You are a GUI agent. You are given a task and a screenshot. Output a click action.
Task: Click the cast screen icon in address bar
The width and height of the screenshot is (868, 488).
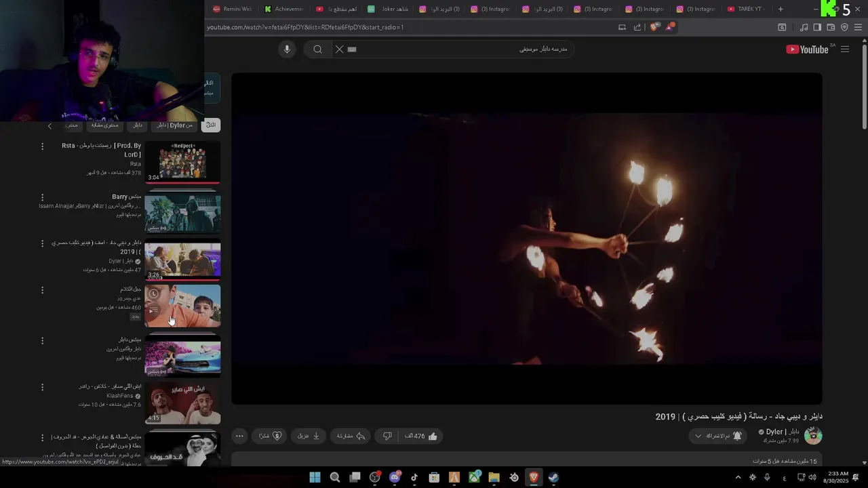pyautogui.click(x=622, y=27)
